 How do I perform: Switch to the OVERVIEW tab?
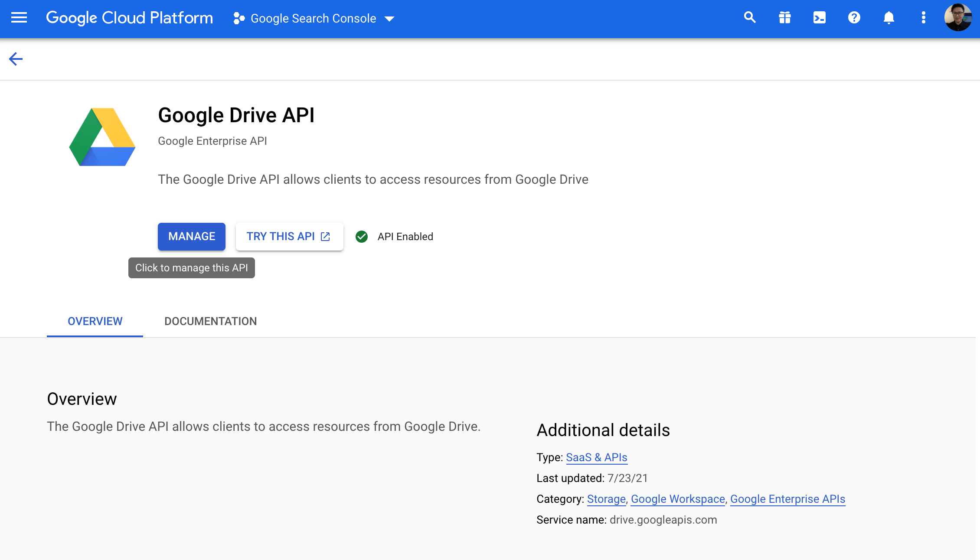[95, 321]
